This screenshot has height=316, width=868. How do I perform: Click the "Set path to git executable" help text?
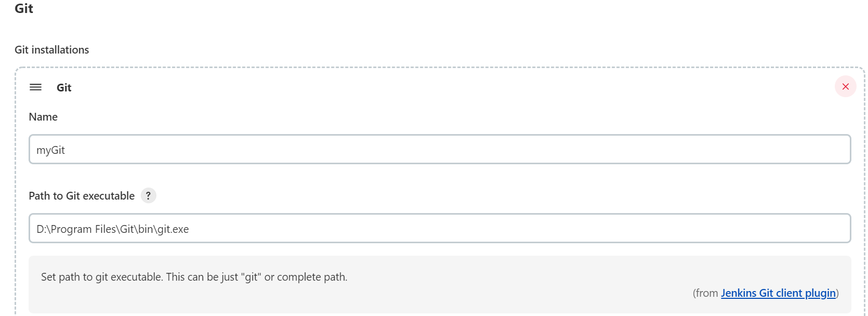102,277
